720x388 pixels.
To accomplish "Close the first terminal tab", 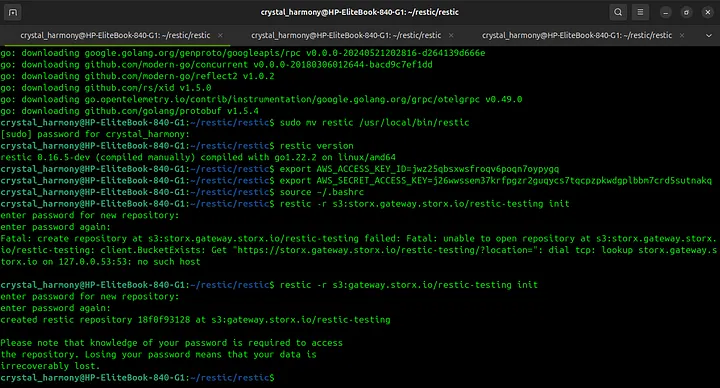I will [x=220, y=35].
